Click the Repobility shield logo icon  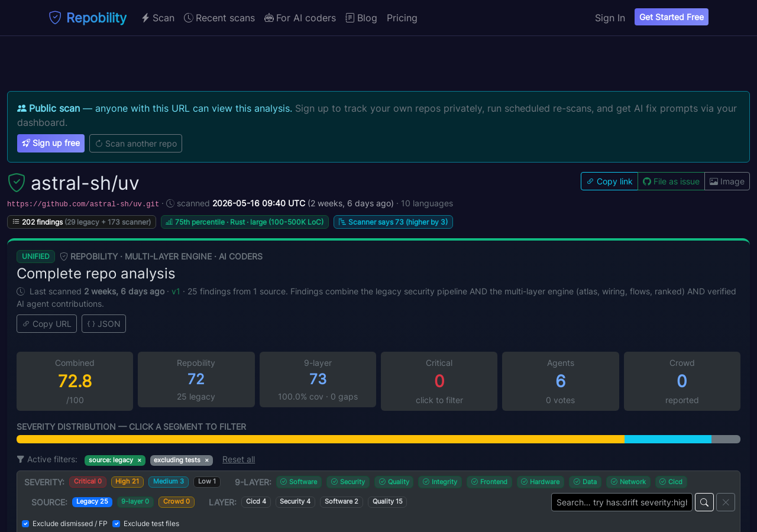click(x=55, y=18)
